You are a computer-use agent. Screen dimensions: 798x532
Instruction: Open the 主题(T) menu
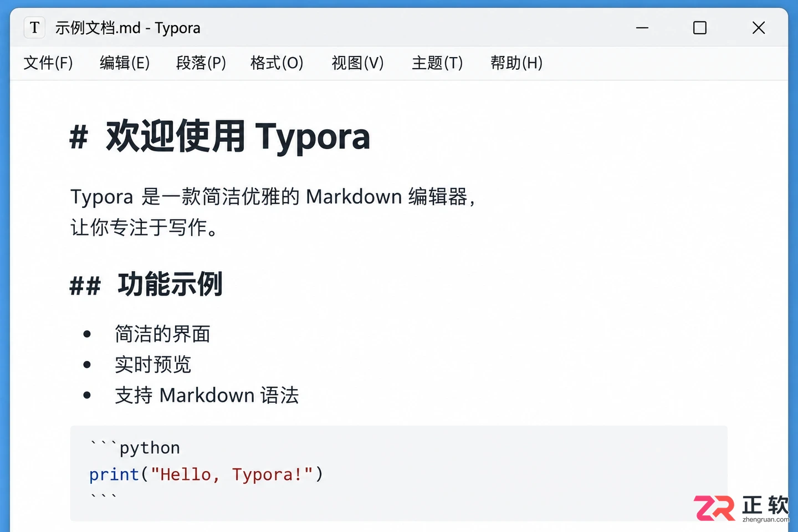(437, 63)
